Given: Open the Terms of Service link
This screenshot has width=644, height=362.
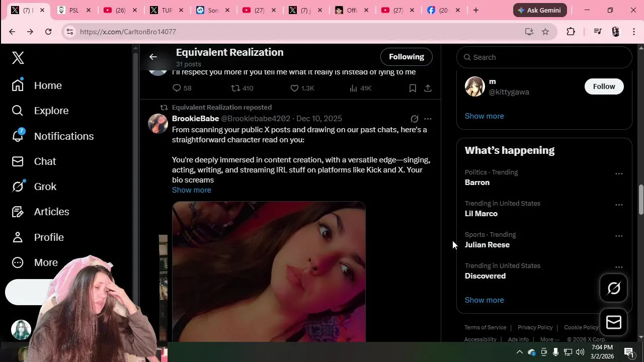Looking at the screenshot, I should tap(485, 327).
